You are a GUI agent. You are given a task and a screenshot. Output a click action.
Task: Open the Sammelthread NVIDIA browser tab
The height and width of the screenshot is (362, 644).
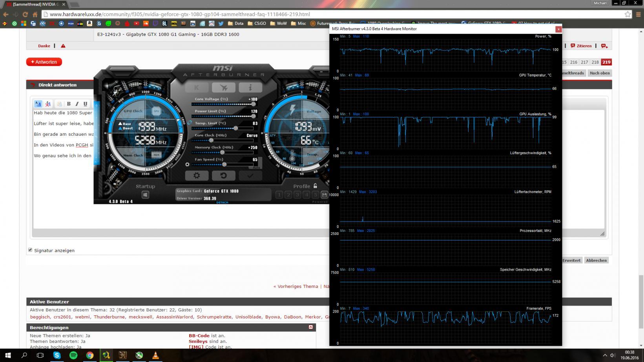coord(36,4)
